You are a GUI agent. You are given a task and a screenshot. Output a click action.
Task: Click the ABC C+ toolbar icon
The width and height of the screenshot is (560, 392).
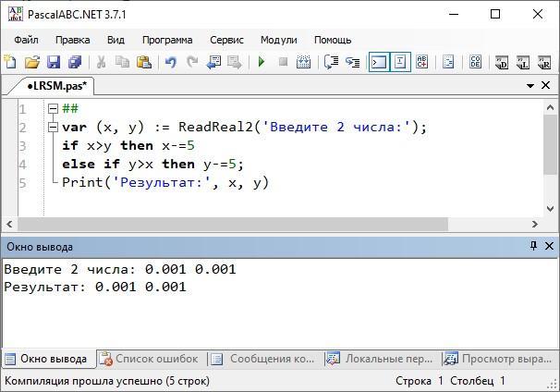(421, 62)
